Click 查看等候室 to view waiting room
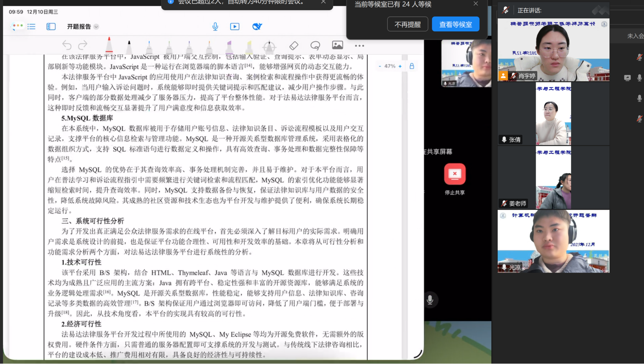644x364 pixels. tap(455, 24)
